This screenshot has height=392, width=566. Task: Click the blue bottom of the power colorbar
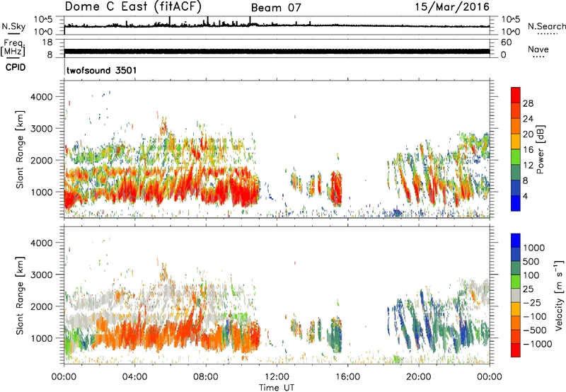pos(516,203)
